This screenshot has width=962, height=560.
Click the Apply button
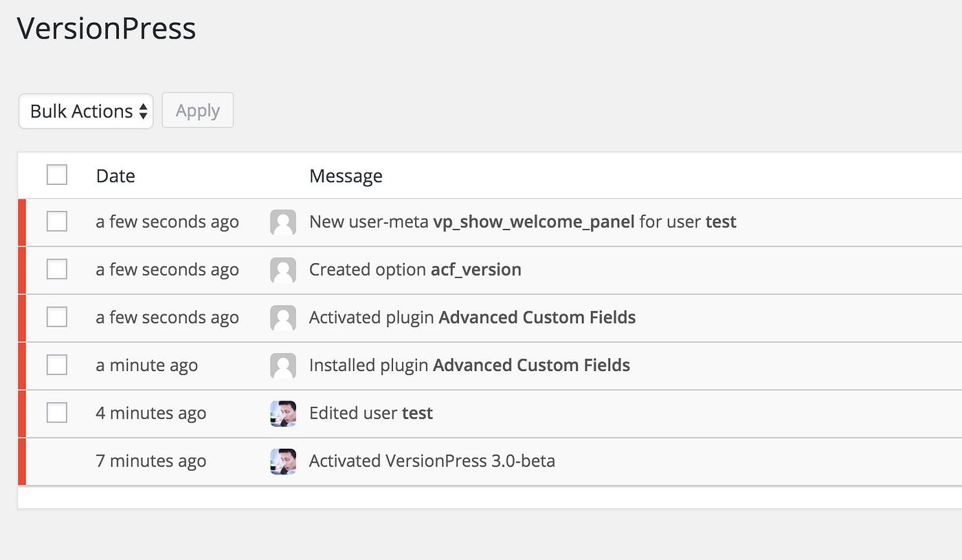[x=198, y=110]
